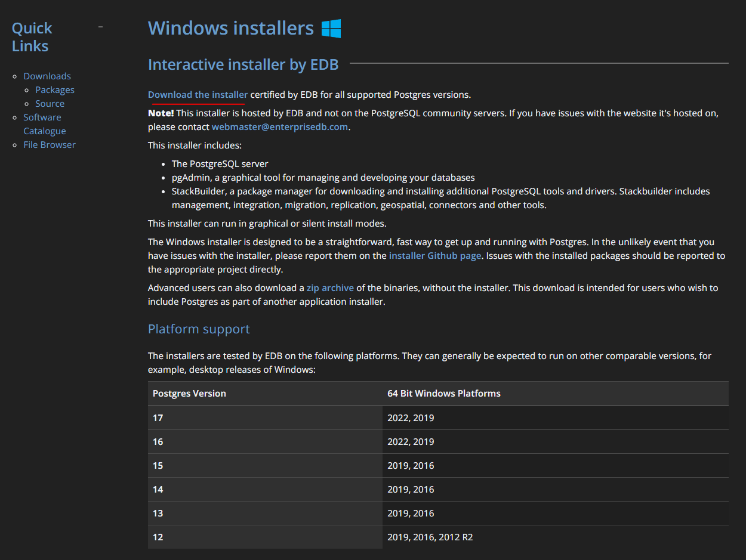
Task: Open the installer Github page link
Action: coord(435,256)
